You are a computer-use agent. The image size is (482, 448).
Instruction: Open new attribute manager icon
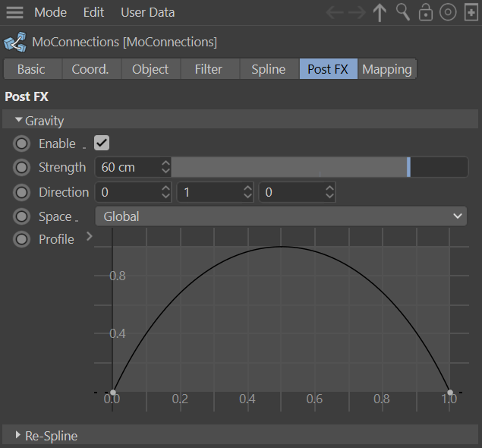[x=470, y=13]
